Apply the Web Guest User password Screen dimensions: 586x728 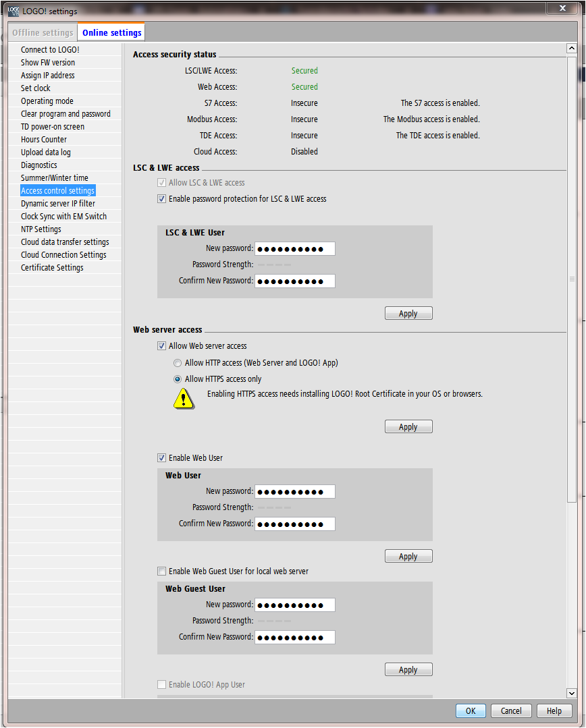[408, 669]
